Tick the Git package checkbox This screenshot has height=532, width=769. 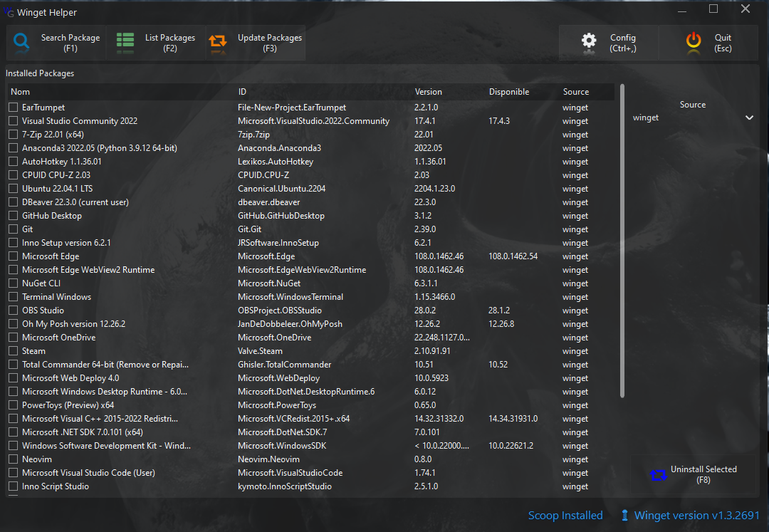pyautogui.click(x=14, y=229)
